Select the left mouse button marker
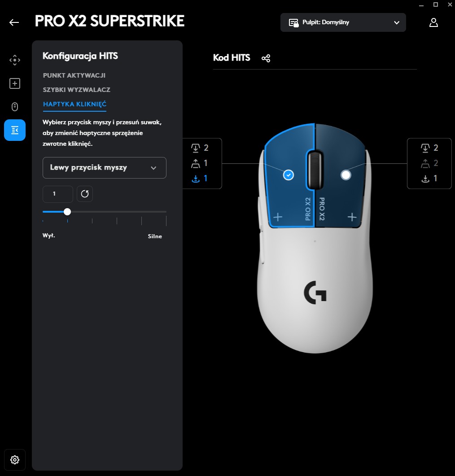This screenshot has height=476, width=455. (289, 175)
